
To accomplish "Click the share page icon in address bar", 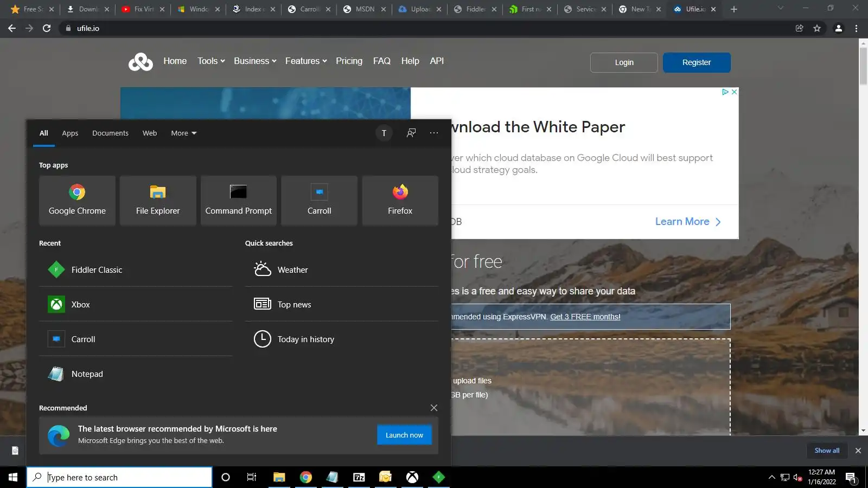I will click(x=800, y=28).
